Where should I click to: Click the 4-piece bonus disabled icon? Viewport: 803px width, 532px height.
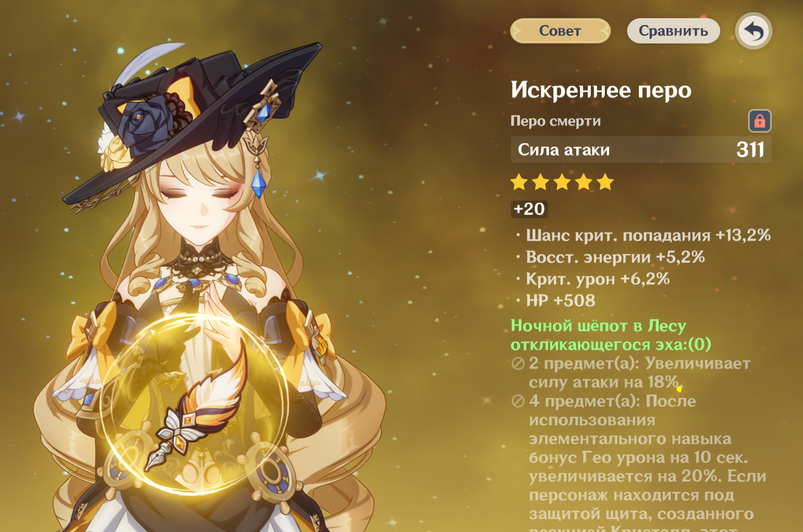coord(518,401)
